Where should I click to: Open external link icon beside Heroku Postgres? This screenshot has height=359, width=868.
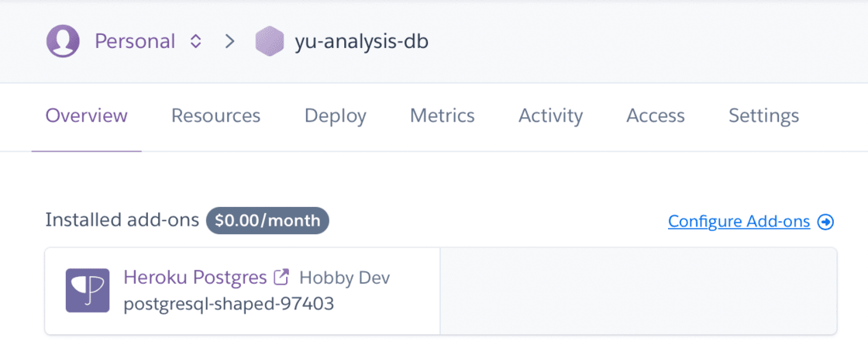(283, 277)
